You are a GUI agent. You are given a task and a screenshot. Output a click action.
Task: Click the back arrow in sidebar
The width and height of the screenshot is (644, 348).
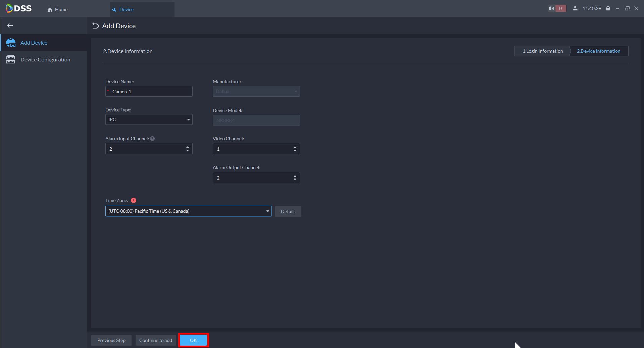(10, 26)
